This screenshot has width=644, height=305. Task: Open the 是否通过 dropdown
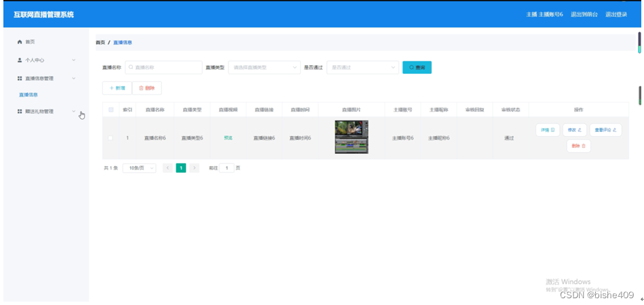[x=363, y=67]
